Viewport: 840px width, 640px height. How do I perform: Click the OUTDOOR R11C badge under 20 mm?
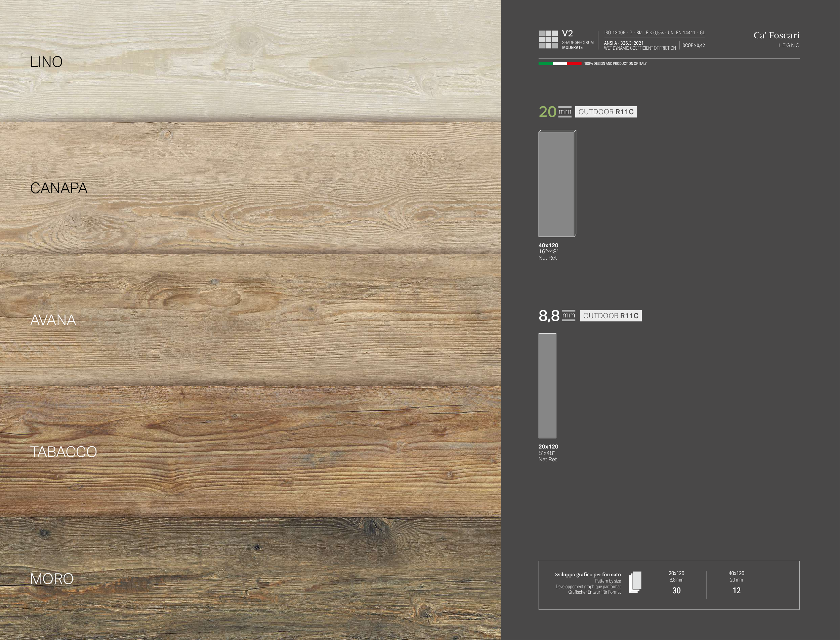pos(606,112)
